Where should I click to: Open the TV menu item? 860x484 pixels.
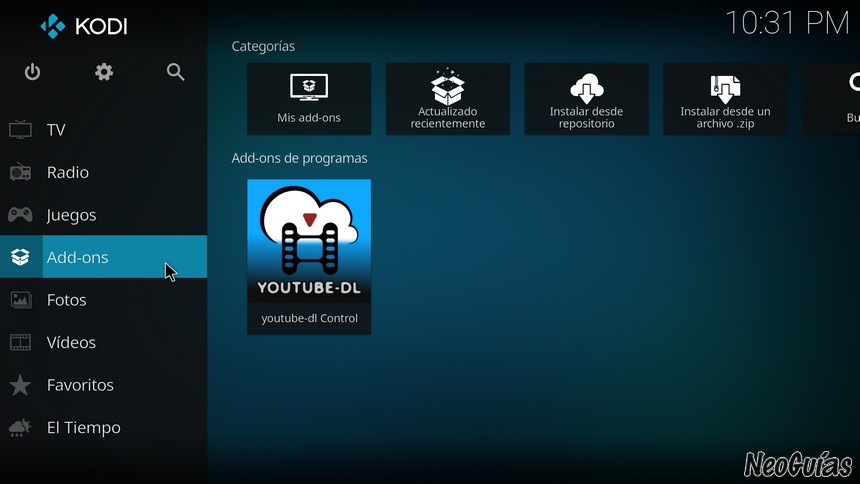click(104, 130)
